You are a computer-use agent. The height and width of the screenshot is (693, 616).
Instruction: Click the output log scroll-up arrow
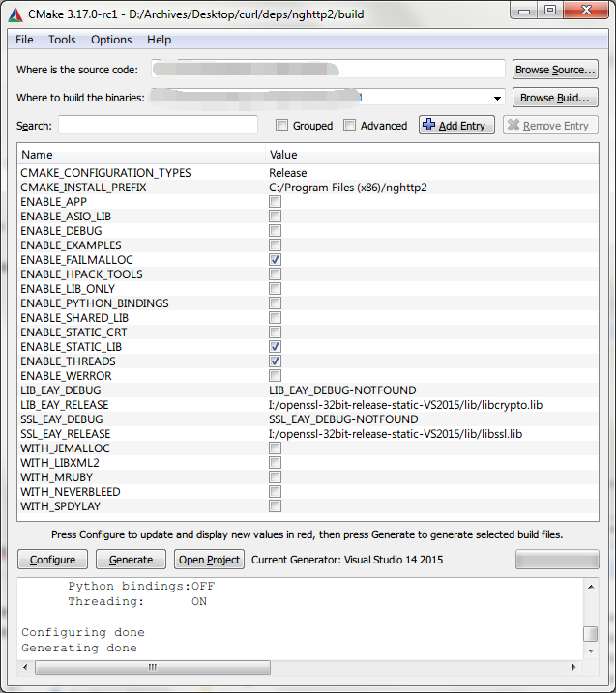tap(591, 587)
